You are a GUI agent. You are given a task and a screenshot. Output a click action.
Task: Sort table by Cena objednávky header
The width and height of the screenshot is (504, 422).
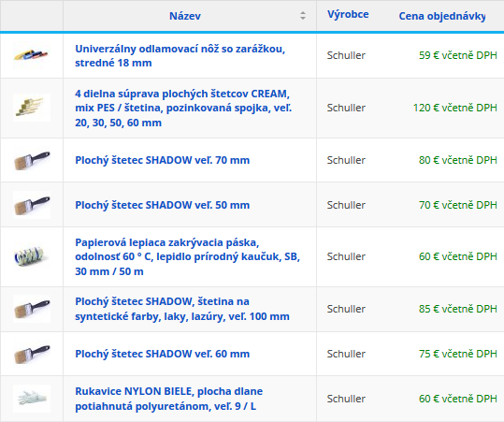442,16
